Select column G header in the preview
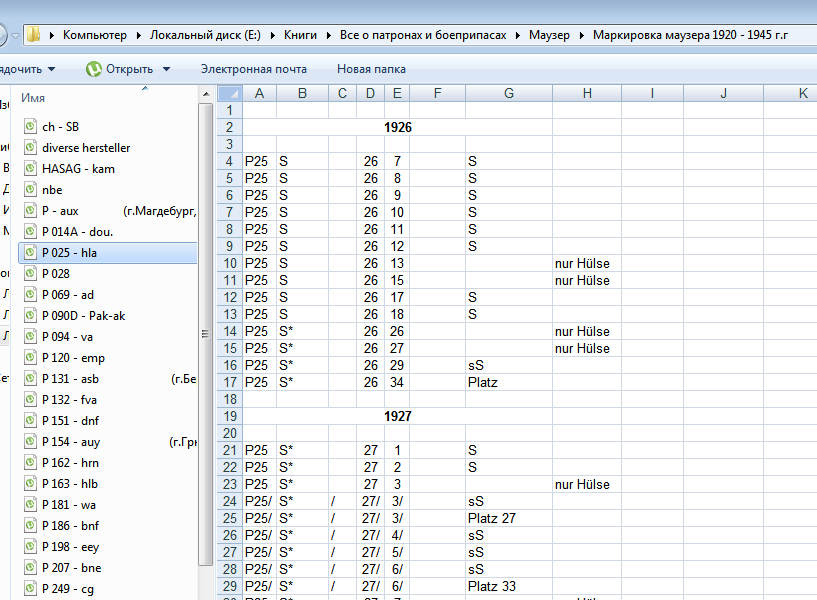The image size is (817, 600). (x=508, y=93)
